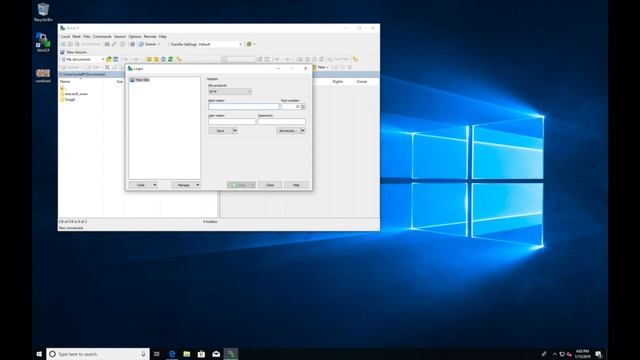The height and width of the screenshot is (360, 640).
Task: Click the Help button in Login dialog
Action: 296,185
